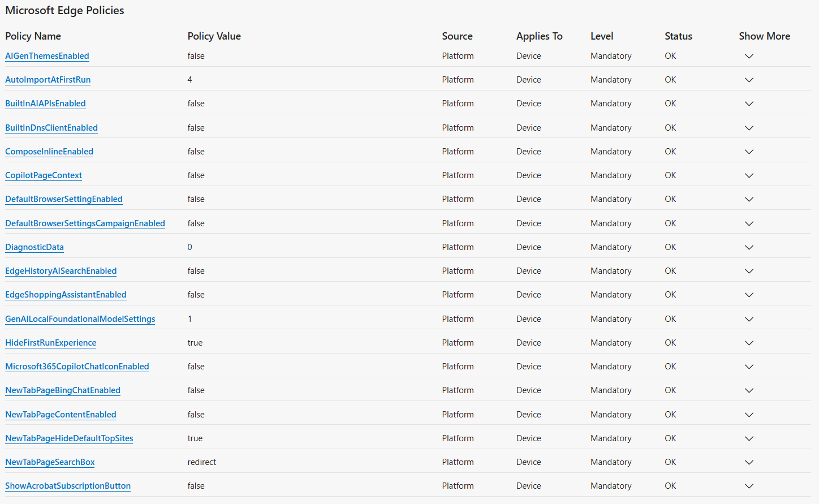Open the Microsoft365CopilotChatIconEnabled policy link
The height and width of the screenshot is (504, 819).
(x=77, y=367)
